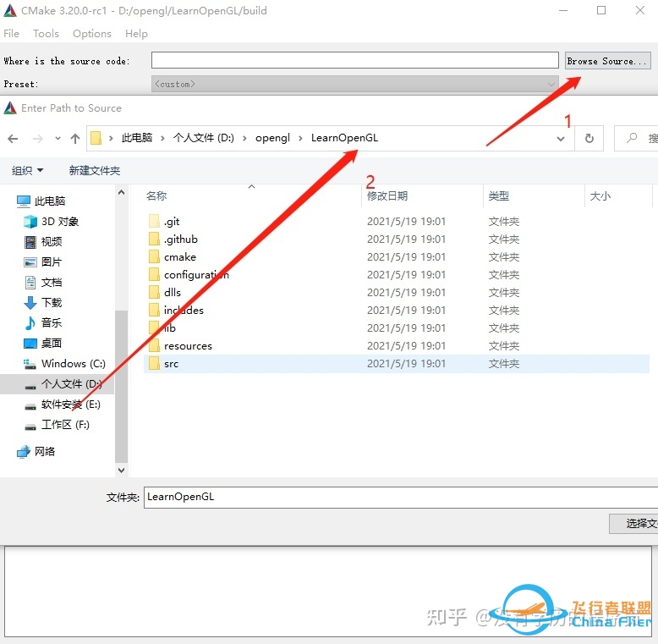Select 此电脑 in the breadcrumb path
This screenshot has height=644, width=658.
(137, 138)
